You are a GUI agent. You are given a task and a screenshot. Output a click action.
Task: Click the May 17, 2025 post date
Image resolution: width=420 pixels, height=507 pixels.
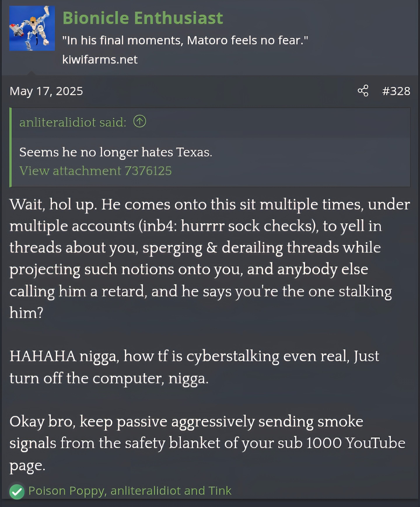(46, 91)
